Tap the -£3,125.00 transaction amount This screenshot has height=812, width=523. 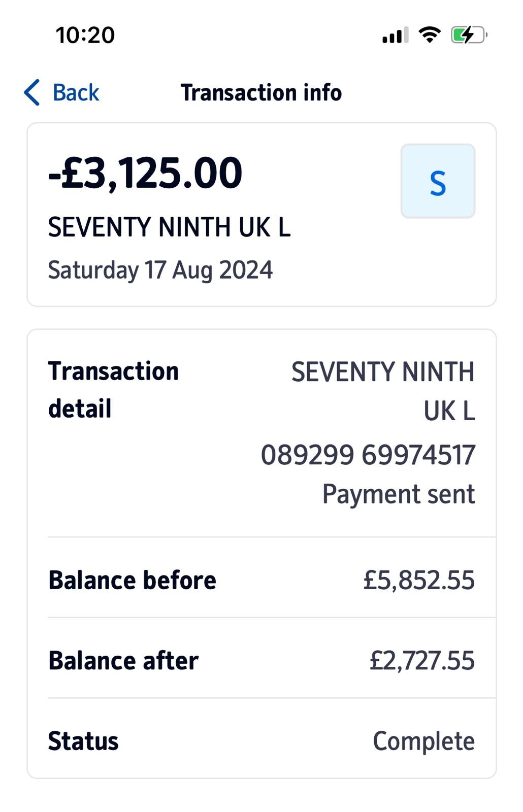pyautogui.click(x=145, y=173)
